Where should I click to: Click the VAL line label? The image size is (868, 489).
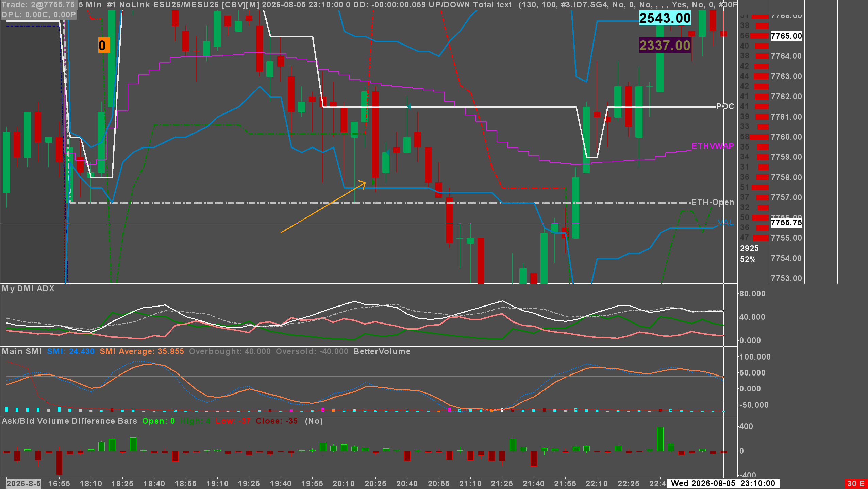[x=725, y=223]
